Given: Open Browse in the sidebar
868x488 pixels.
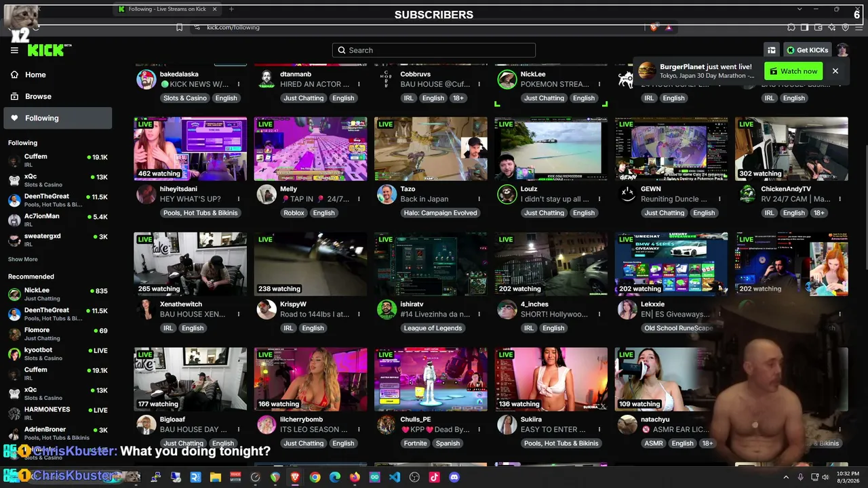Looking at the screenshot, I should click(56, 96).
